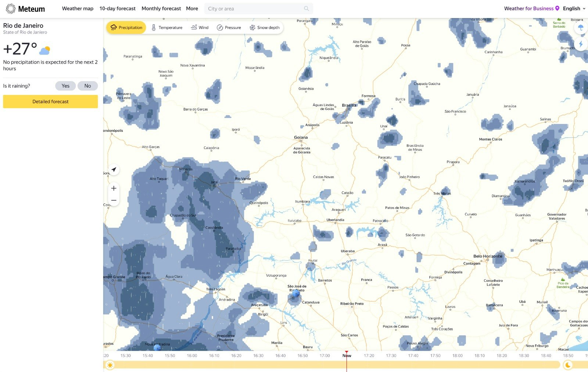Screen dimensions: 588x372
Task: Zoom in with the plus icon
Action: (x=114, y=188)
